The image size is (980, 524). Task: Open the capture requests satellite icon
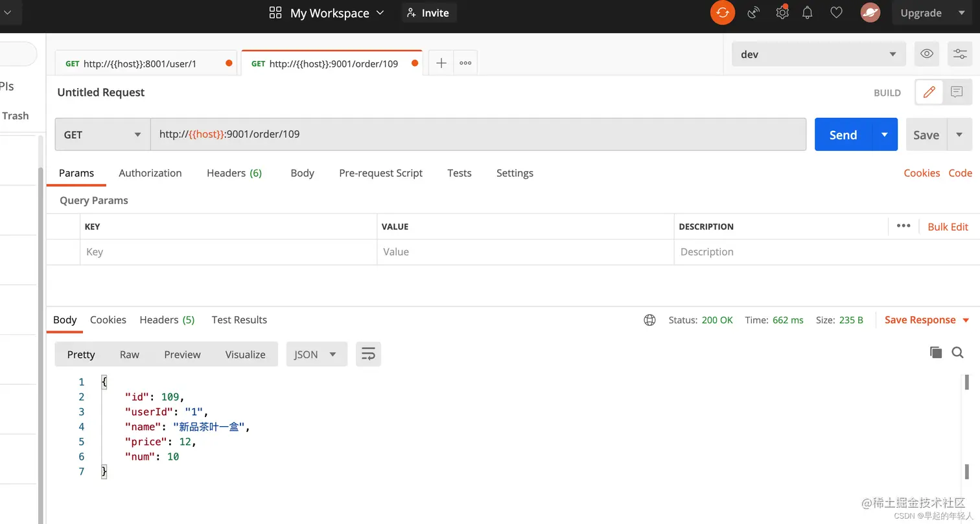point(753,12)
